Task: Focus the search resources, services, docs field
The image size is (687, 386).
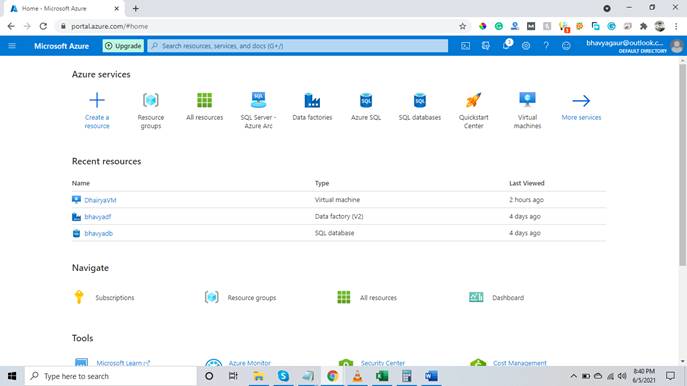Action: pos(297,46)
